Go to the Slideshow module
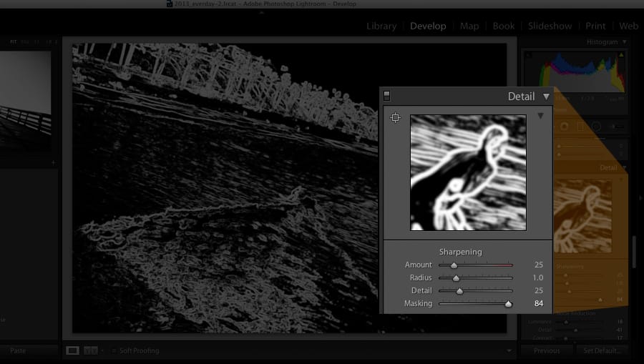Screen dimensions: 644x364 tap(550, 26)
